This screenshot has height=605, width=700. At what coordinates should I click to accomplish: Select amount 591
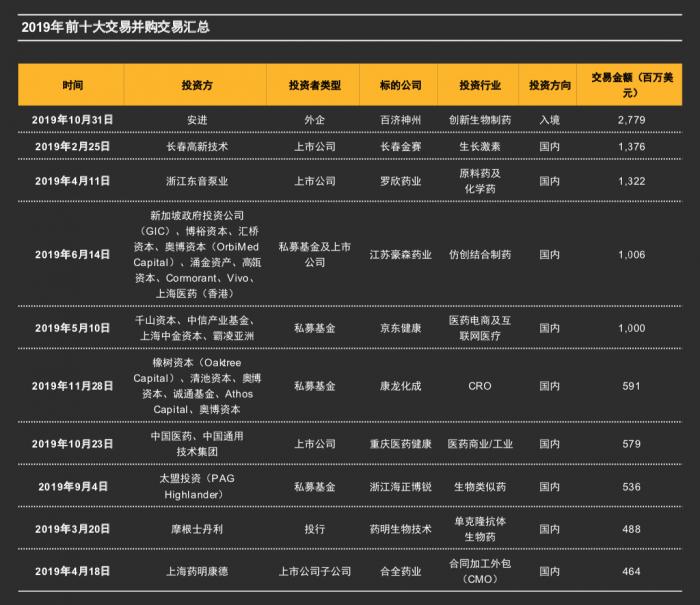[632, 386]
